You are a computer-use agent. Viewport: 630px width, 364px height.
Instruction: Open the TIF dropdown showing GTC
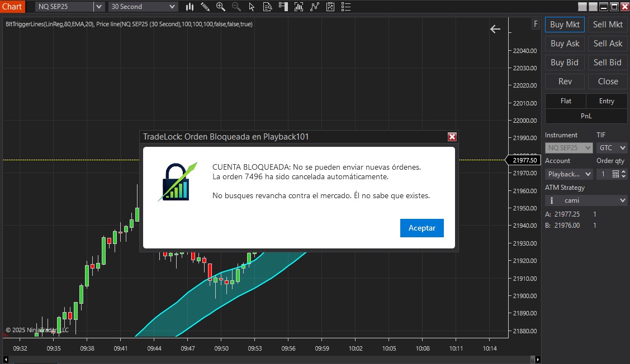tap(612, 148)
